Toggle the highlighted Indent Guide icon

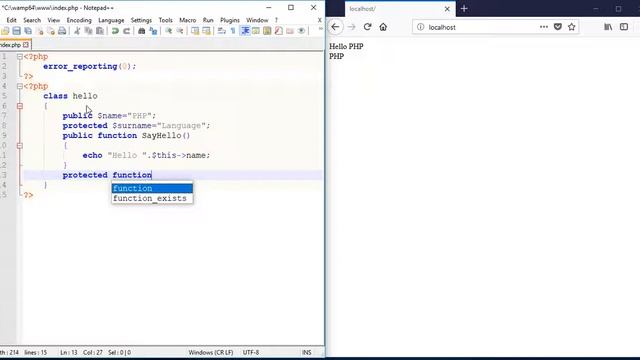pyautogui.click(x=245, y=31)
